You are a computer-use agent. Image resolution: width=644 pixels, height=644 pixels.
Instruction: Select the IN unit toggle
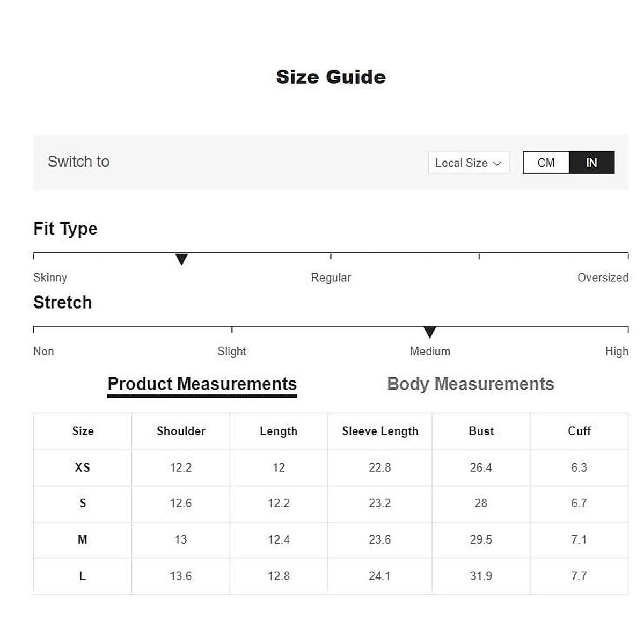[x=591, y=163]
